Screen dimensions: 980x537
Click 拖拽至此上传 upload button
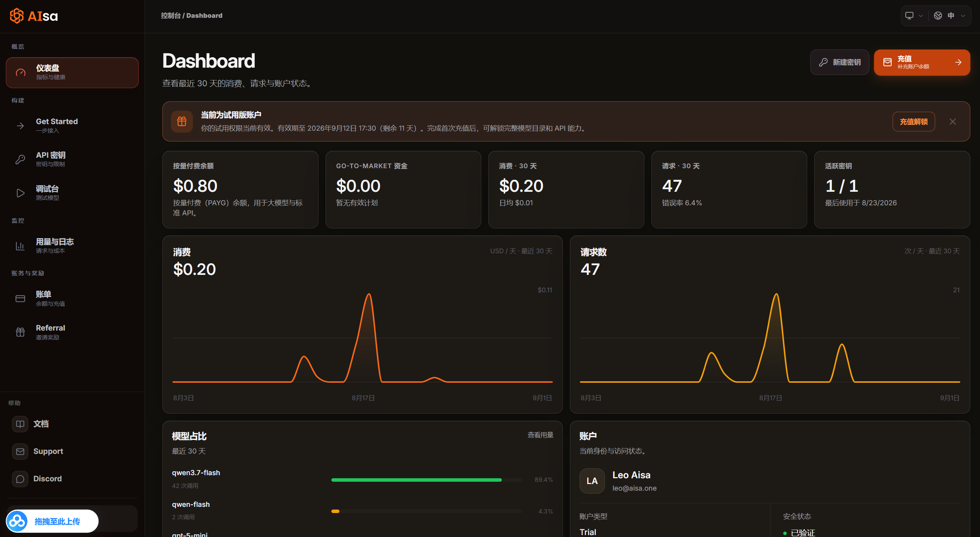[x=52, y=521]
